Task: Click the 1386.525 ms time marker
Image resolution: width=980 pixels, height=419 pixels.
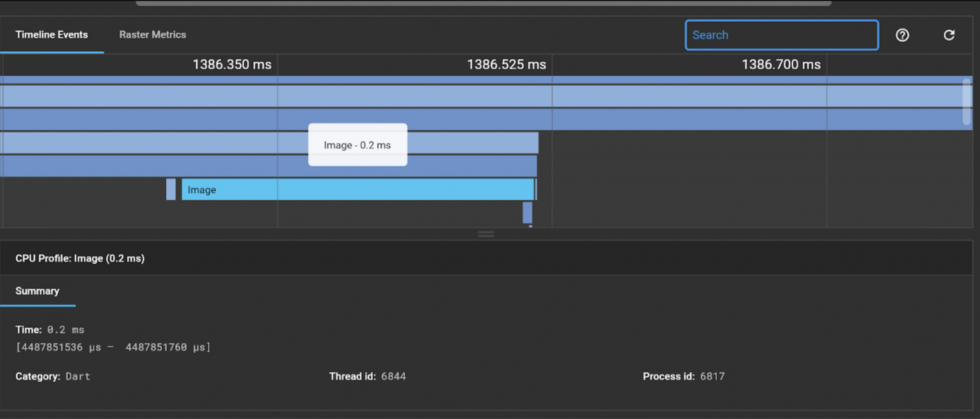Action: click(506, 64)
